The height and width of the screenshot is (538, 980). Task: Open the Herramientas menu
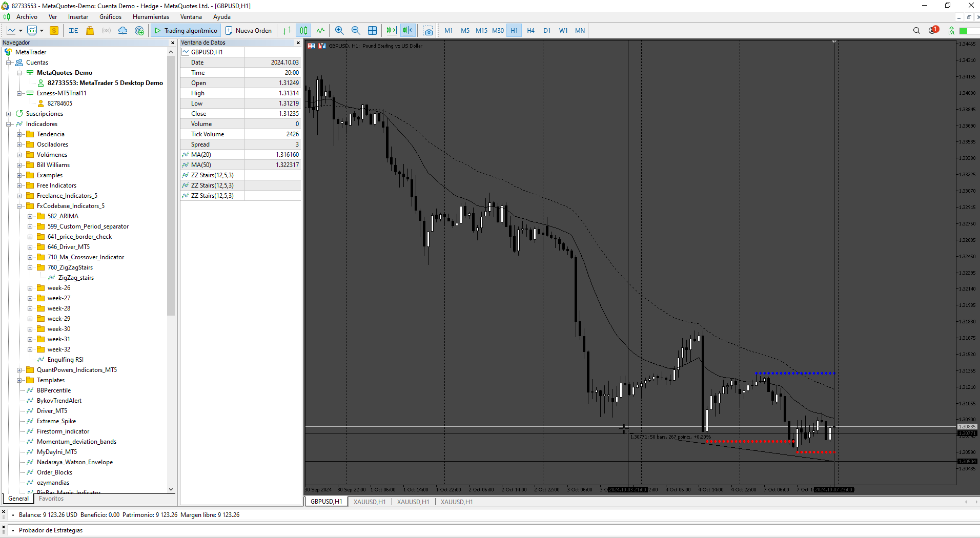[x=151, y=17]
